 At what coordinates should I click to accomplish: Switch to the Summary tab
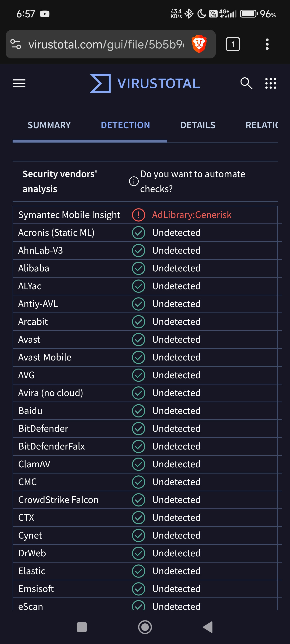tap(49, 125)
